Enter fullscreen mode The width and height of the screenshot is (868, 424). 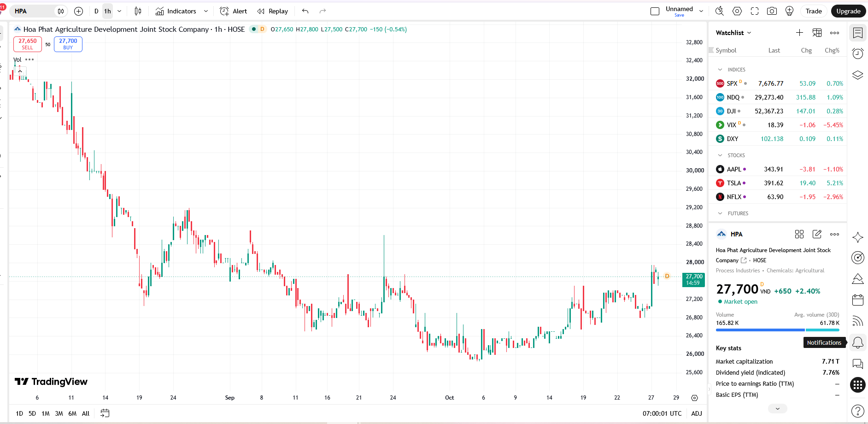755,11
